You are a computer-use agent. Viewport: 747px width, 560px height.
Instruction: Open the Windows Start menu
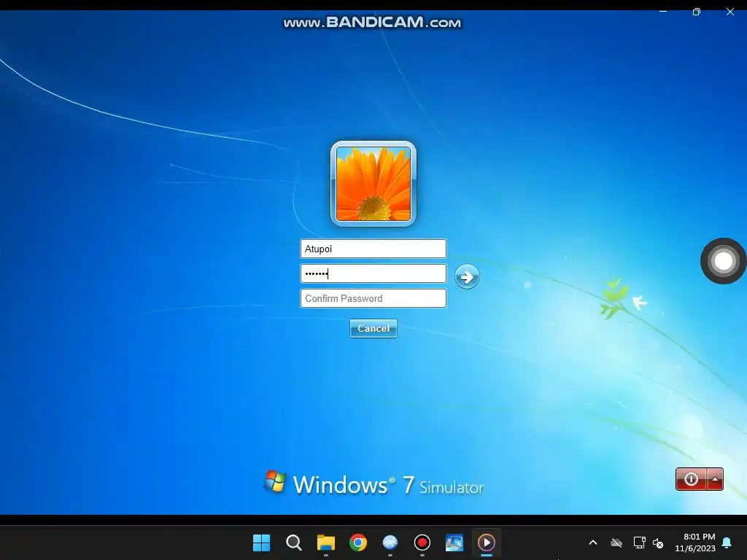click(x=261, y=542)
